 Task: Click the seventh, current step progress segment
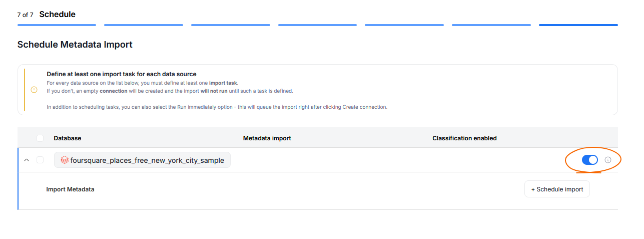coord(578,25)
